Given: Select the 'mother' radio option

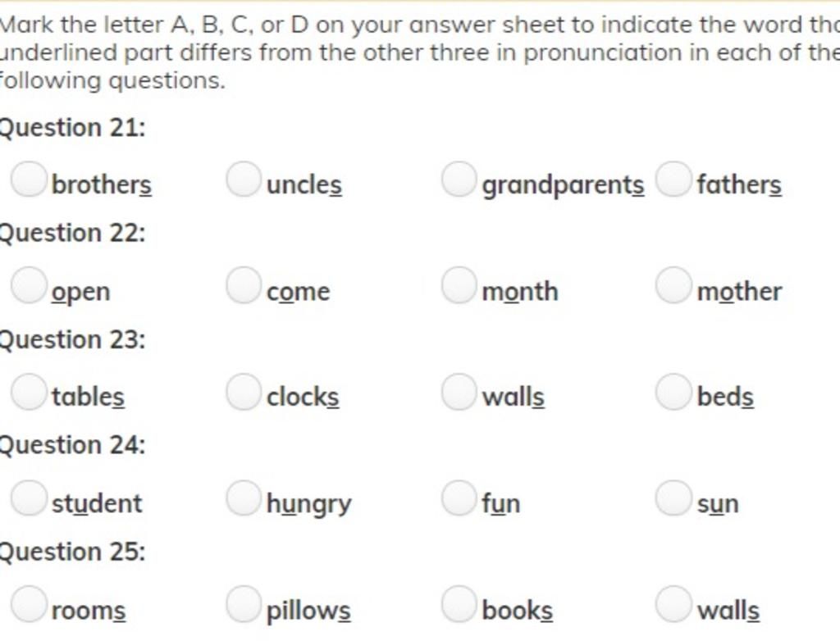Looking at the screenshot, I should [673, 285].
